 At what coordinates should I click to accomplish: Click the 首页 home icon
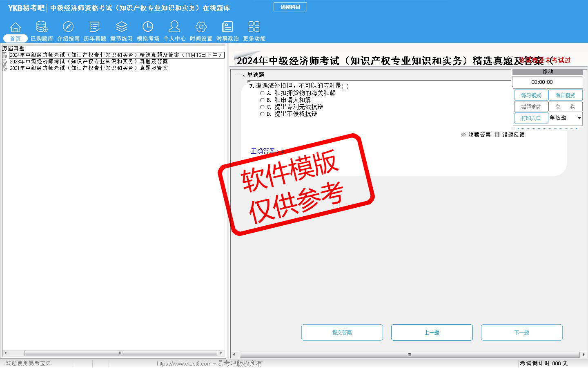click(x=16, y=27)
